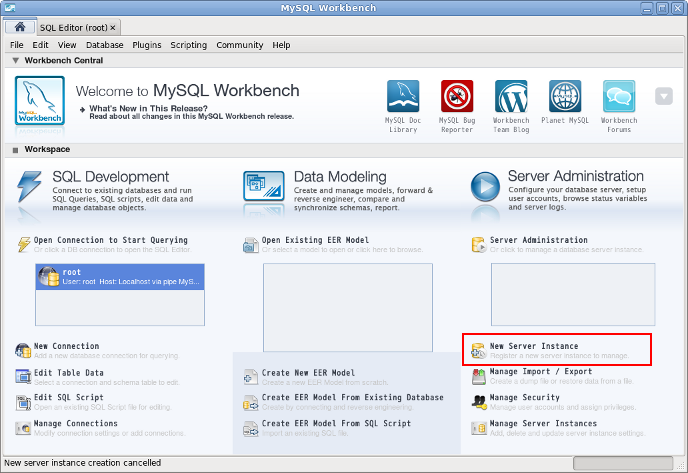
Task: Click Create New EER Model link
Action: (308, 373)
